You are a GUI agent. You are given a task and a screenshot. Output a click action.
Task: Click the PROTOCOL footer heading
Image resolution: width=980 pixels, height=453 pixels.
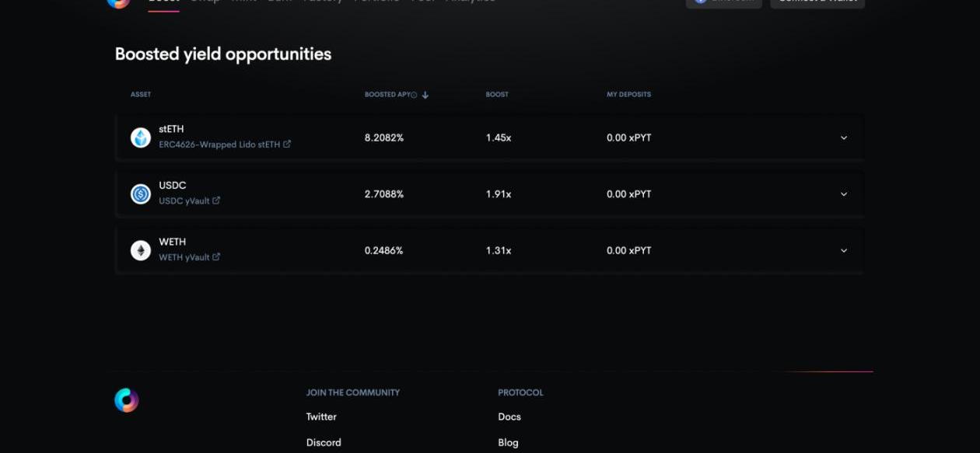521,393
